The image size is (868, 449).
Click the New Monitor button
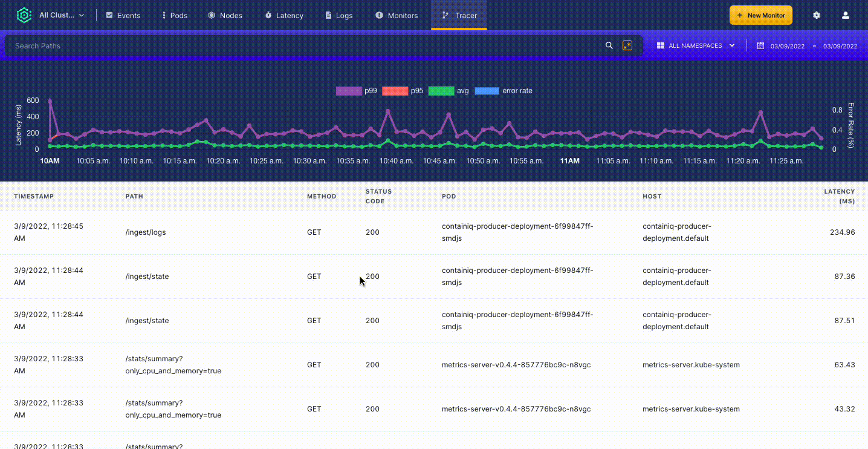(761, 15)
